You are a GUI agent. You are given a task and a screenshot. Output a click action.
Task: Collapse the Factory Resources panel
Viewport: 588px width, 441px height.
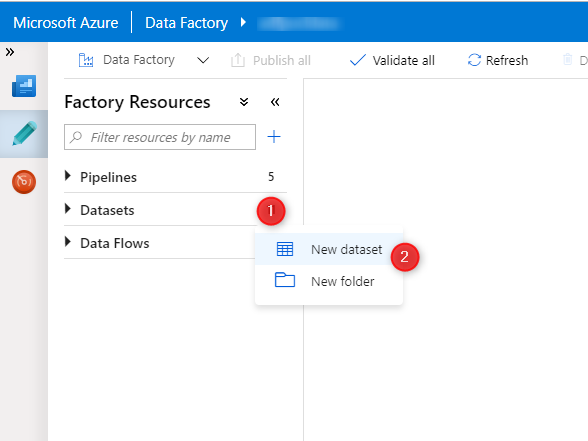[x=275, y=102]
